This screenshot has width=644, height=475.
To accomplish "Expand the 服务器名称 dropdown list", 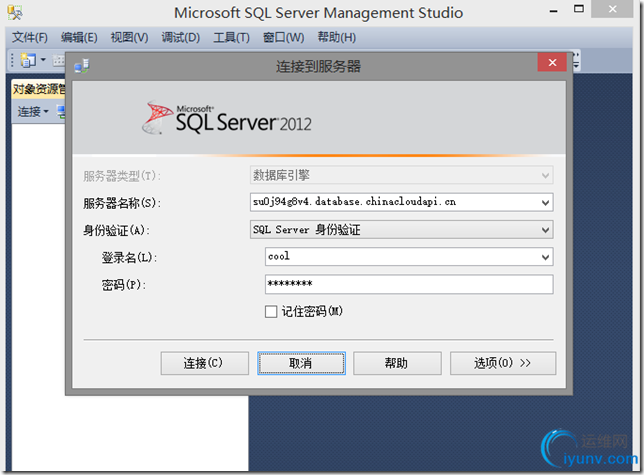I will point(545,202).
